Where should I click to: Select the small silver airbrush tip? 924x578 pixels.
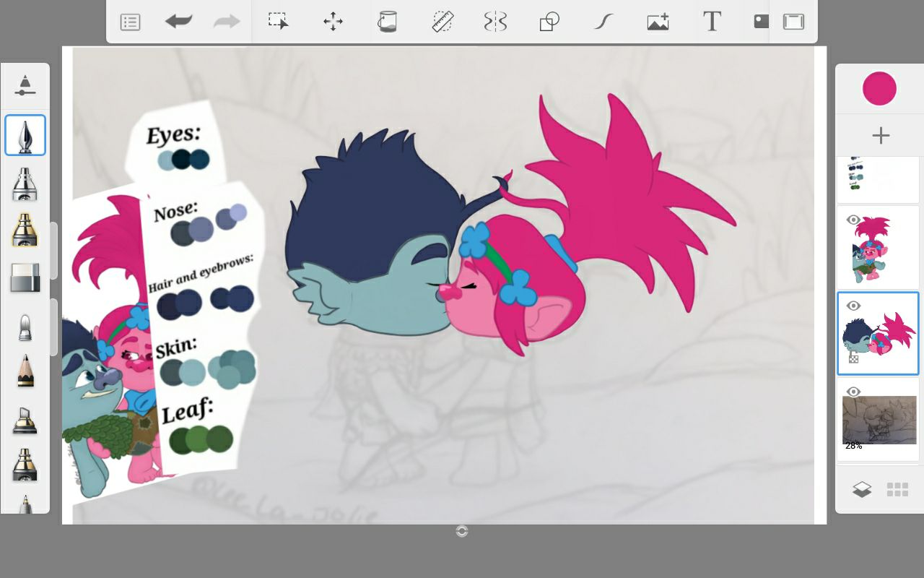[x=25, y=327]
